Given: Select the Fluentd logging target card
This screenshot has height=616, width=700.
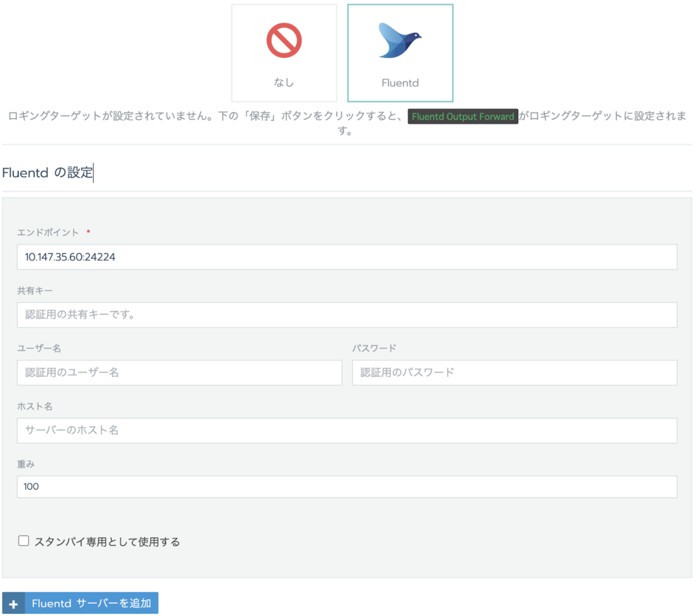Looking at the screenshot, I should click(x=400, y=53).
